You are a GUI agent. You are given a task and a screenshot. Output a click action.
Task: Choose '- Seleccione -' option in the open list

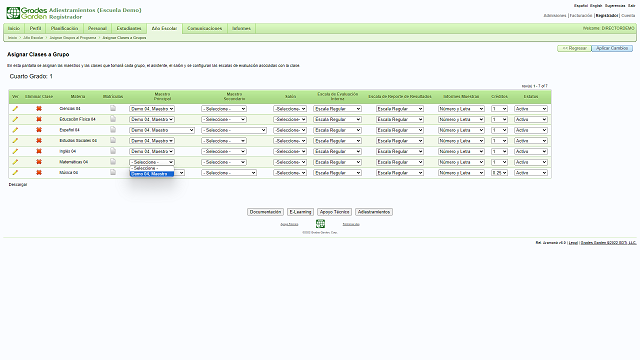point(152,168)
